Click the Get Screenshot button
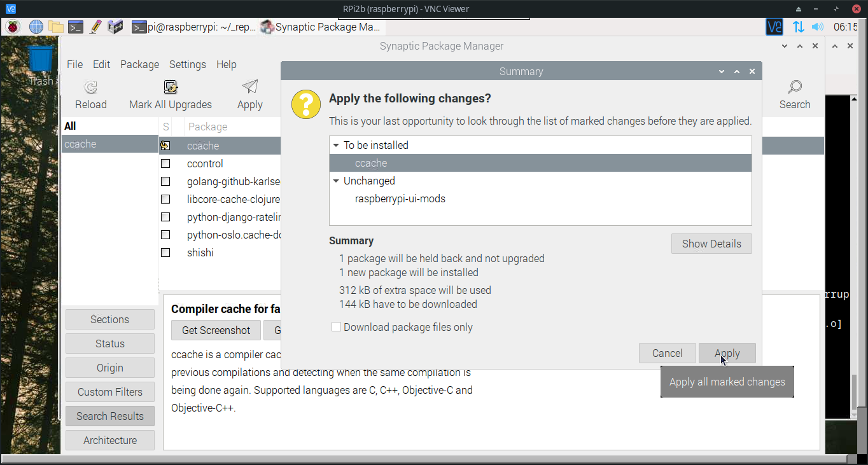The height and width of the screenshot is (465, 868). [216, 330]
